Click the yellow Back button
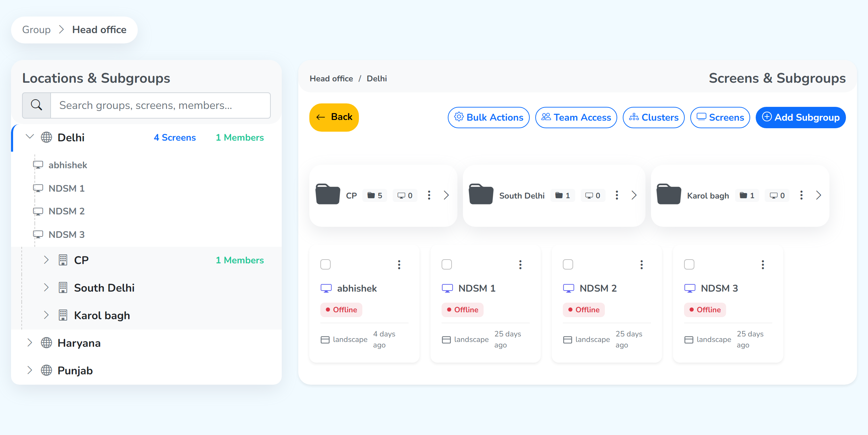The image size is (868, 435). (334, 117)
